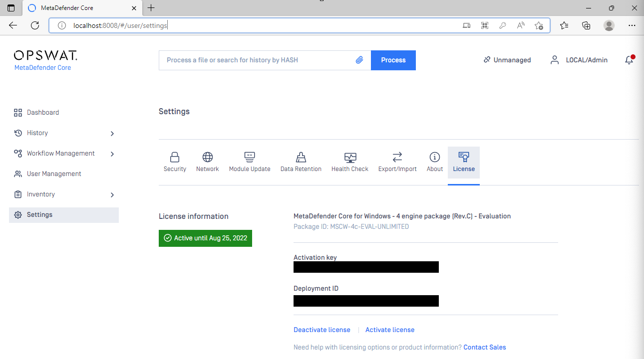Click the Settings page heading
This screenshot has width=644, height=359.
[174, 112]
